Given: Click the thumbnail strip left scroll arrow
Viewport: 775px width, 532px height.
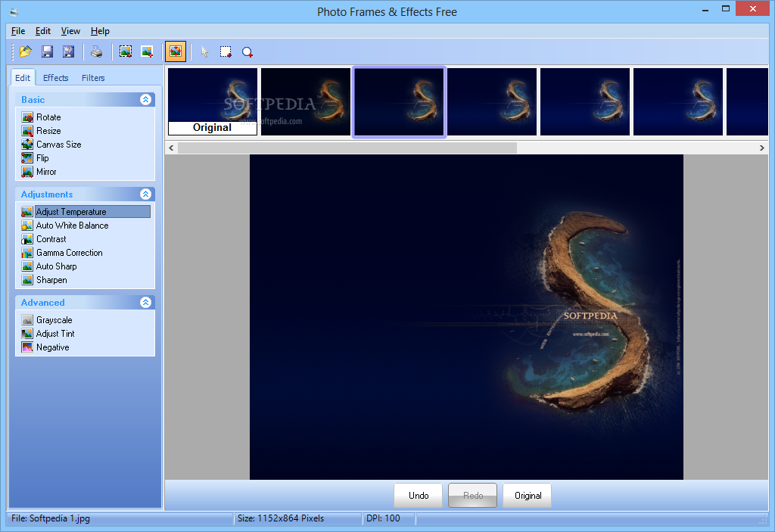Looking at the screenshot, I should pyautogui.click(x=171, y=148).
